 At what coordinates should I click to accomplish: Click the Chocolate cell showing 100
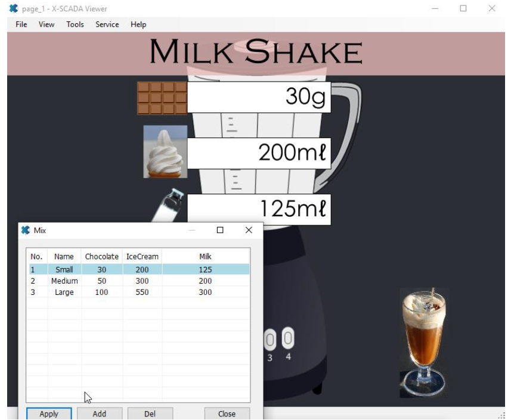102,292
